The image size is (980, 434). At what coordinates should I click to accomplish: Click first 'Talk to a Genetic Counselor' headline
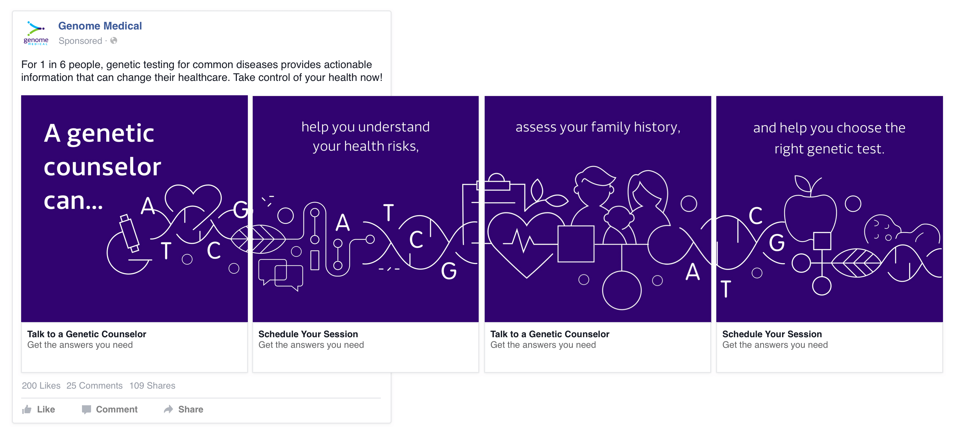pyautogui.click(x=87, y=334)
